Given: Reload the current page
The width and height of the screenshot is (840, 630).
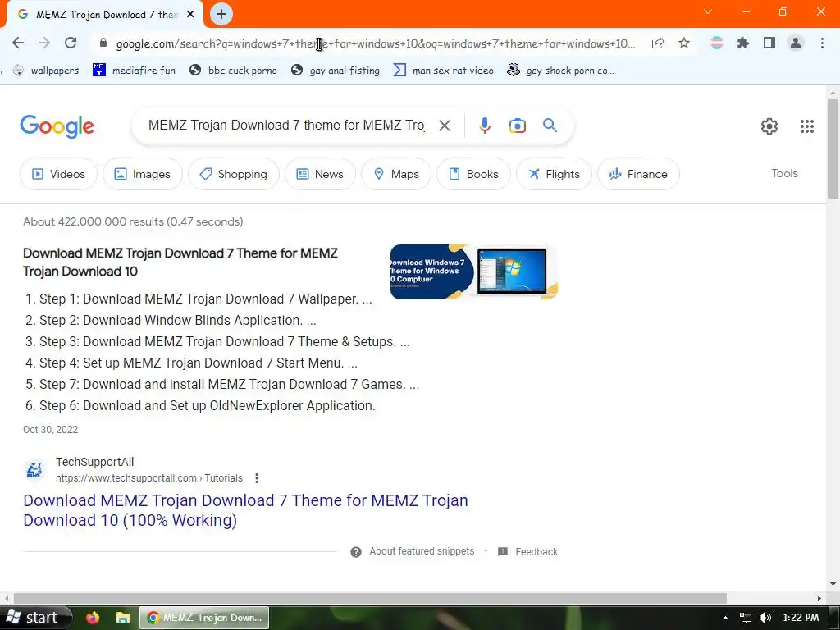Looking at the screenshot, I should pos(71,43).
